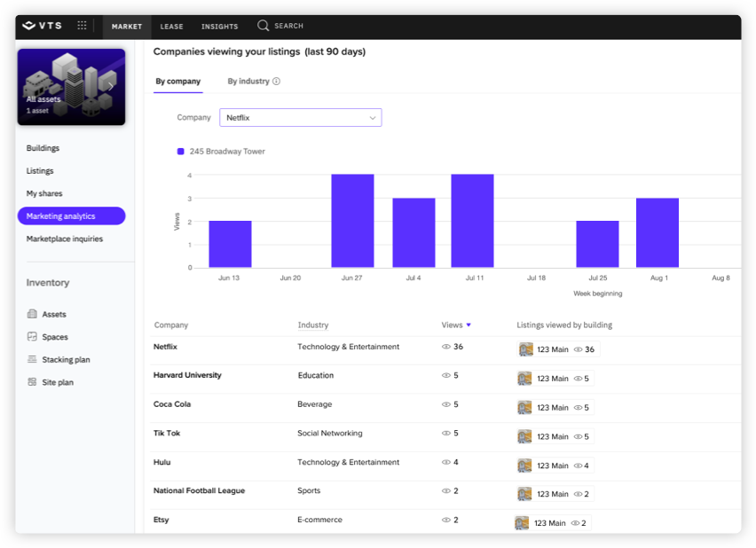Click the Social Networking industry cell
Screen dimensions: 756x548
point(330,433)
